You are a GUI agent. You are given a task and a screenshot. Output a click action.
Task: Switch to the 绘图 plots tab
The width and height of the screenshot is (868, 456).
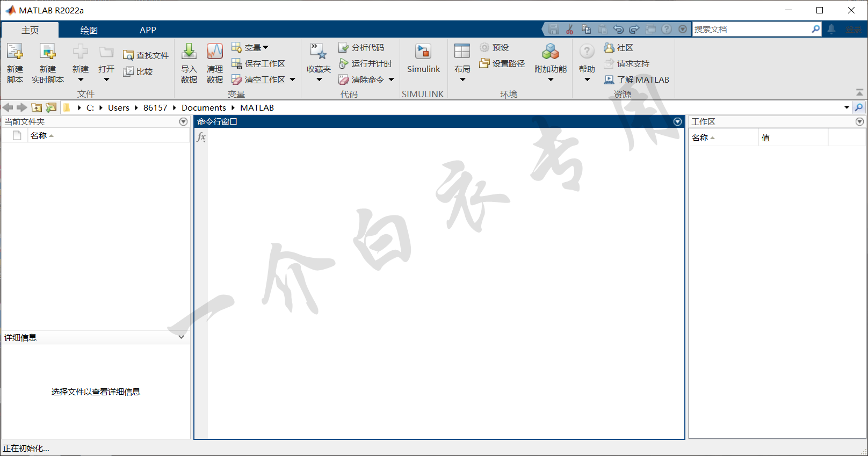point(89,30)
